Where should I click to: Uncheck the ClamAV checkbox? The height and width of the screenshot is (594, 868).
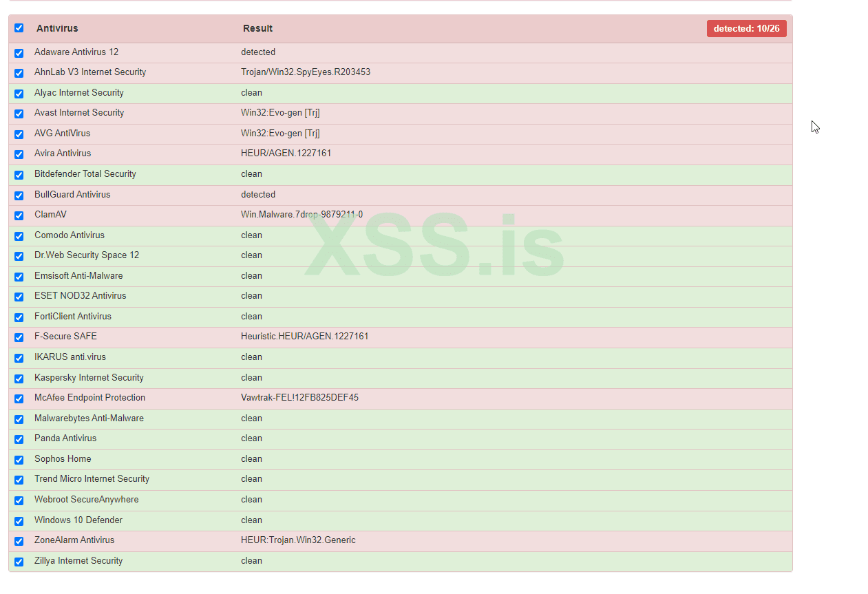tap(19, 215)
